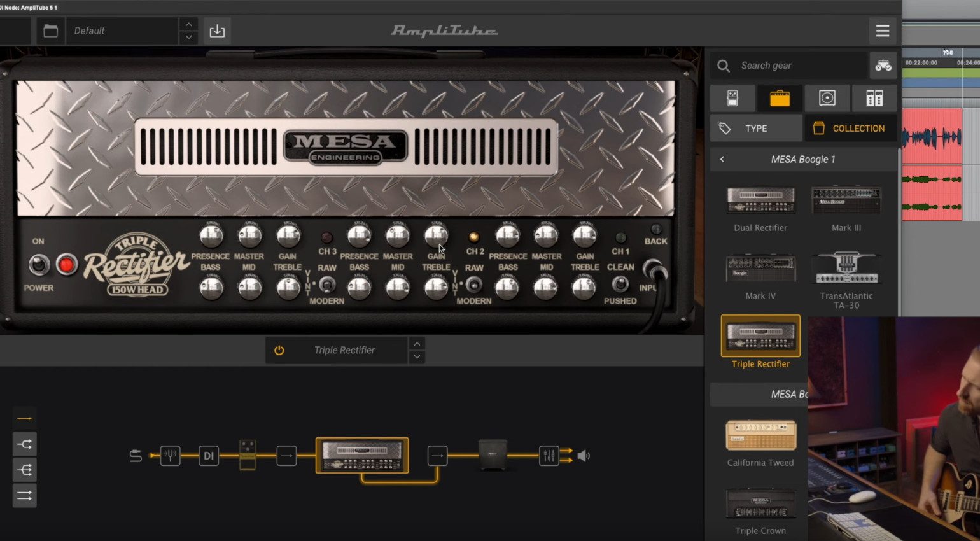Bypass Triple Rectifier with power icon

coord(279,350)
